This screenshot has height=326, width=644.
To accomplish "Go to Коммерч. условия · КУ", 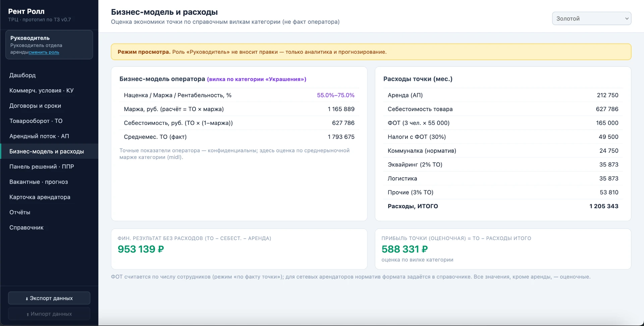I will point(49,91).
